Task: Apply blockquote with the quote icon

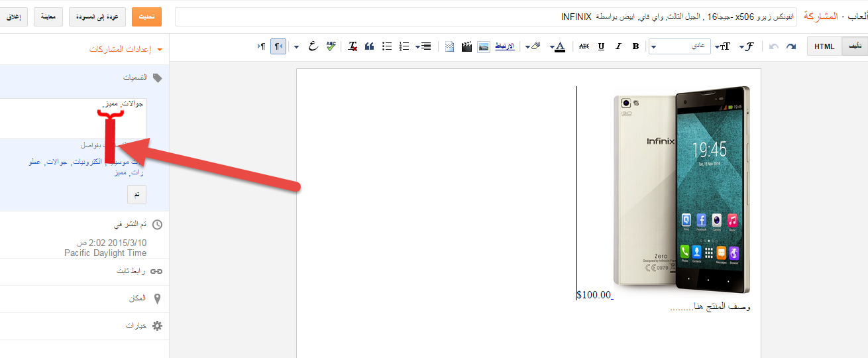Action: tap(370, 46)
